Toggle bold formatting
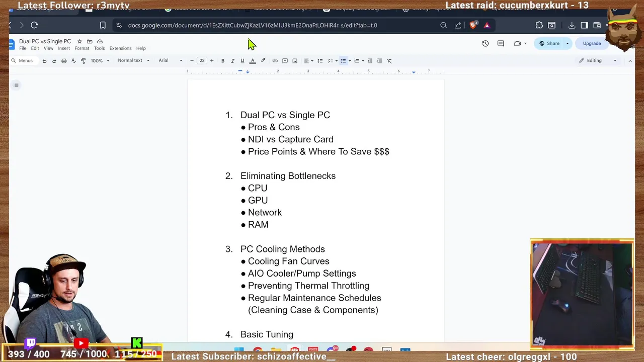Viewport: 644px width, 362px height. [x=223, y=61]
